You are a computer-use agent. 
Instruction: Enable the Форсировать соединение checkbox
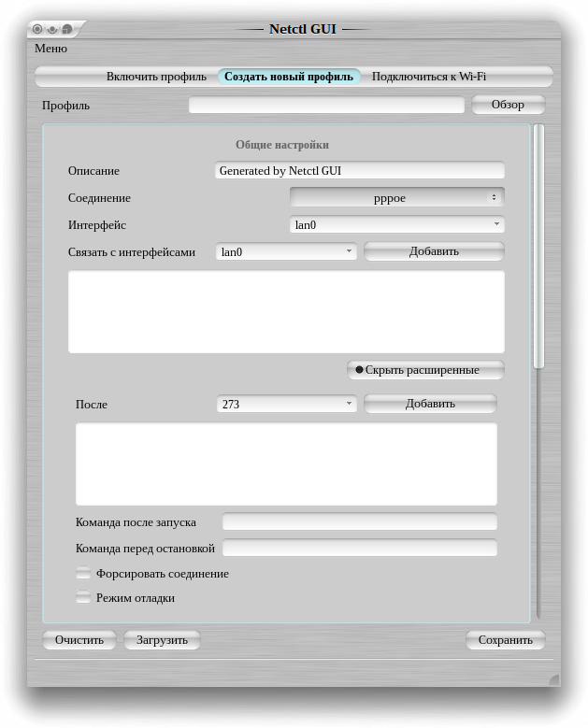click(84, 573)
